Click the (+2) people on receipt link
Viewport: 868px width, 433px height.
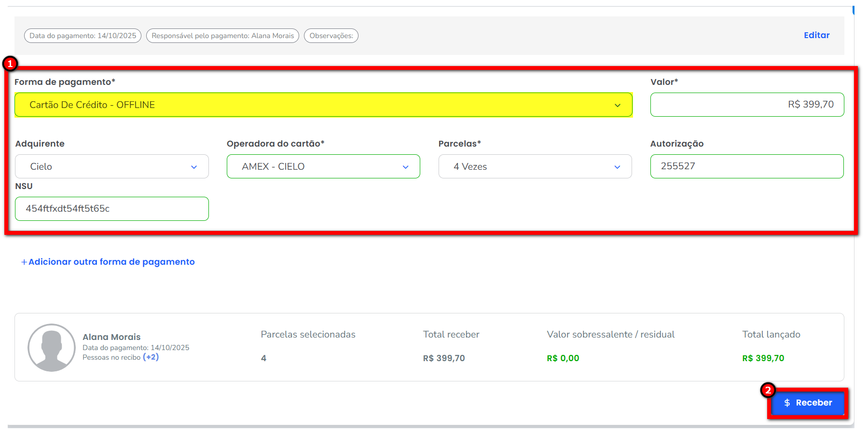point(151,357)
